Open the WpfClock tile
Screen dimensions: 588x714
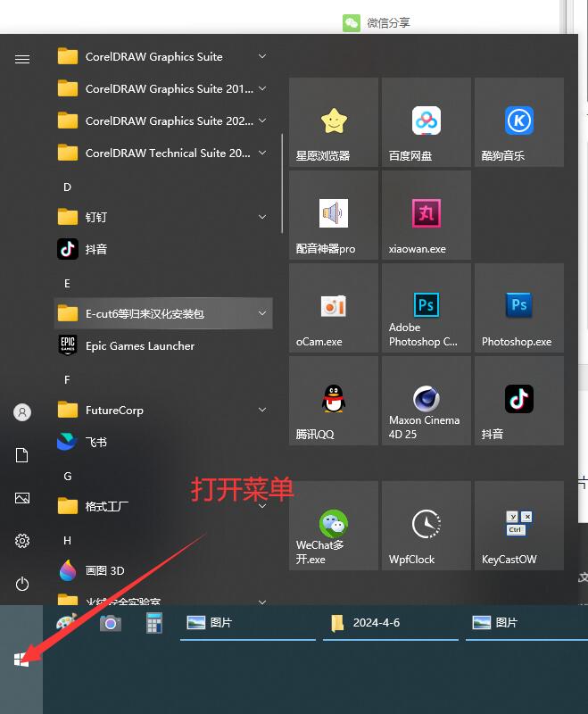[427, 526]
